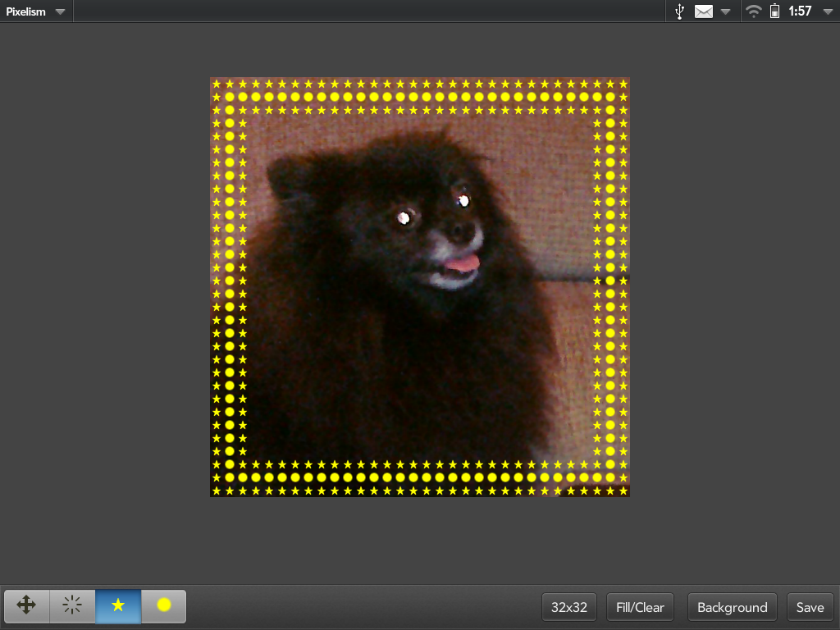This screenshot has height=630, width=840.
Task: Open the Background options button
Action: pos(732,607)
